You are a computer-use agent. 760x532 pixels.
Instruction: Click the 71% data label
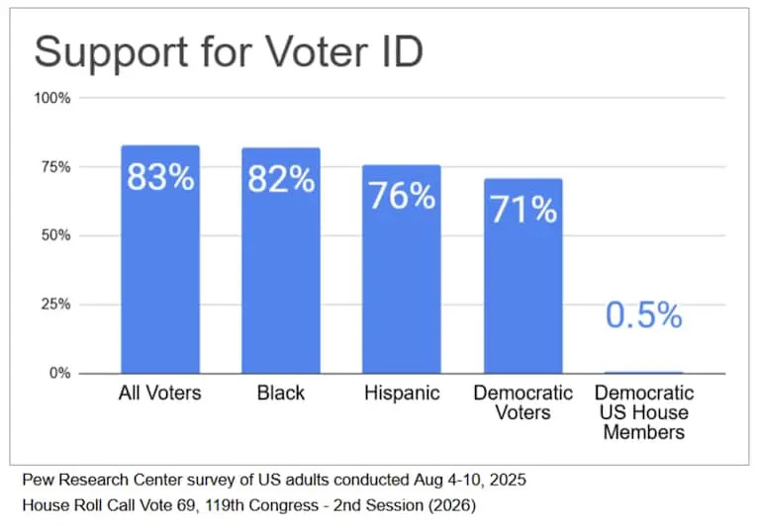coord(522,209)
